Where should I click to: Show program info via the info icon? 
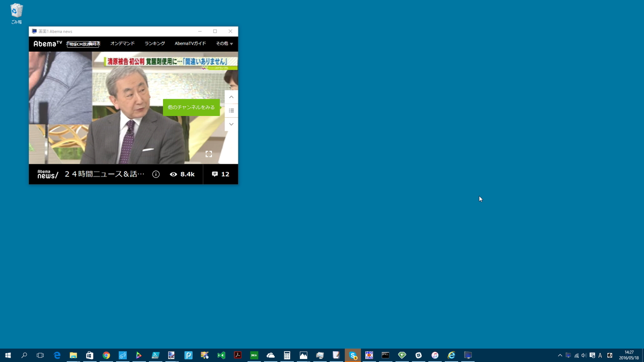pyautogui.click(x=156, y=174)
